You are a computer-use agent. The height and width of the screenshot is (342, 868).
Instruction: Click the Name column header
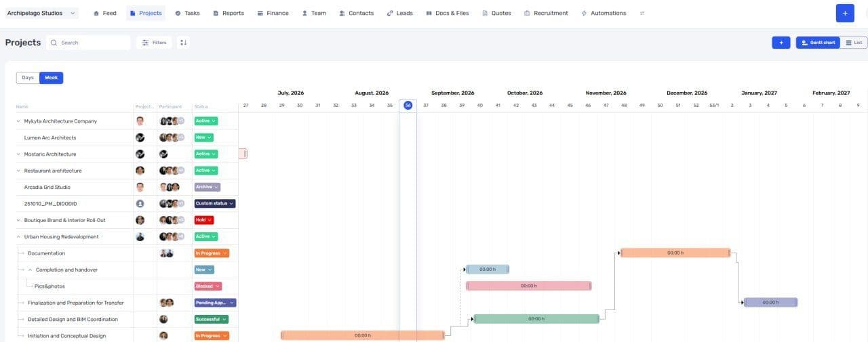22,106
